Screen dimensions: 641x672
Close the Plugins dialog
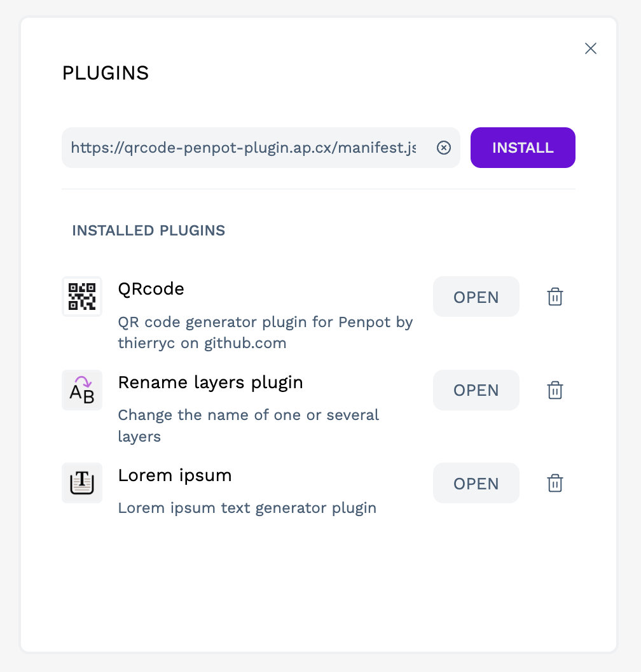[x=591, y=48]
